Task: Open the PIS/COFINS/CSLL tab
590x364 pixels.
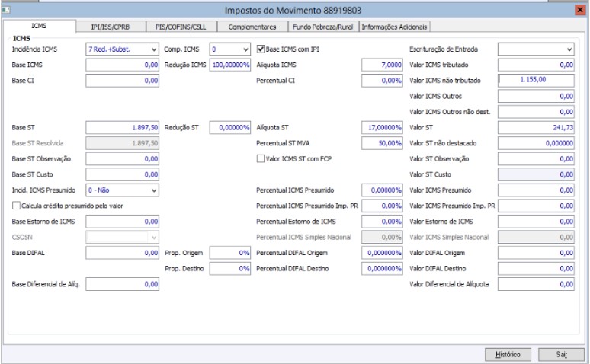Action: pos(181,27)
